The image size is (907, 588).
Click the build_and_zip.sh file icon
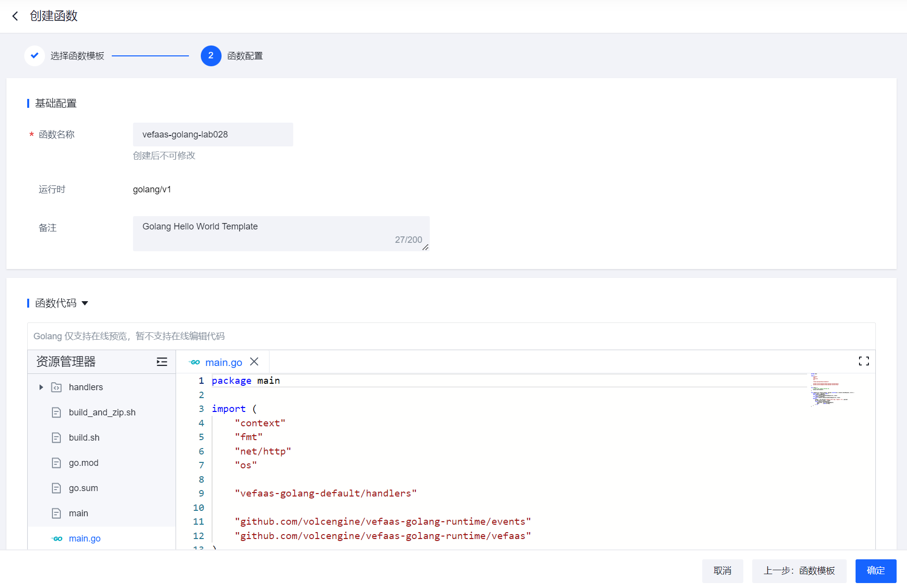pyautogui.click(x=56, y=412)
